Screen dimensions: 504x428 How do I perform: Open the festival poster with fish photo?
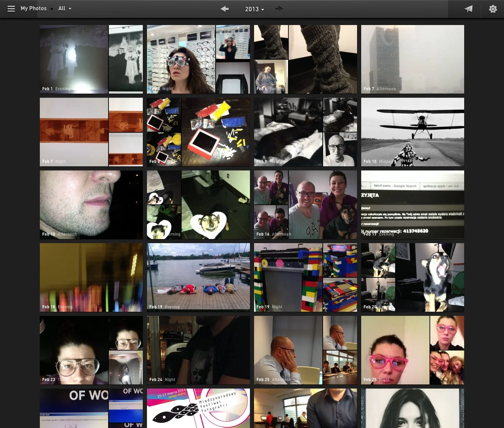pyautogui.click(x=198, y=408)
